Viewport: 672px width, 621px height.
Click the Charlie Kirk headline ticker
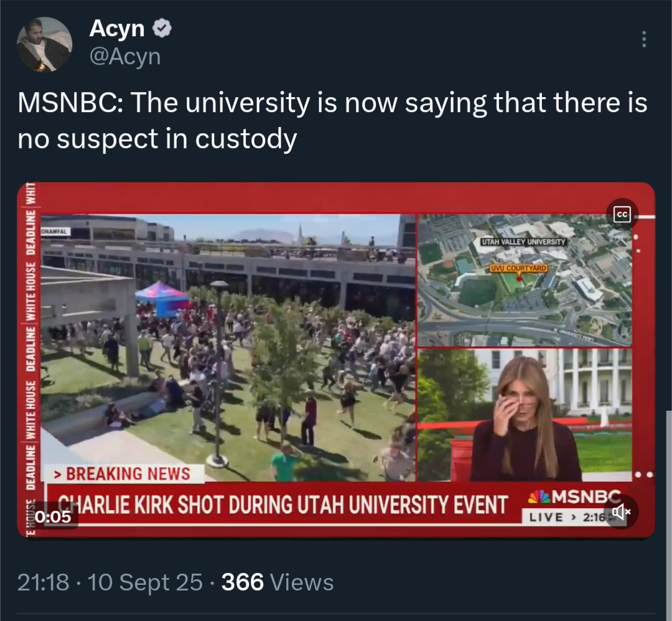(284, 505)
